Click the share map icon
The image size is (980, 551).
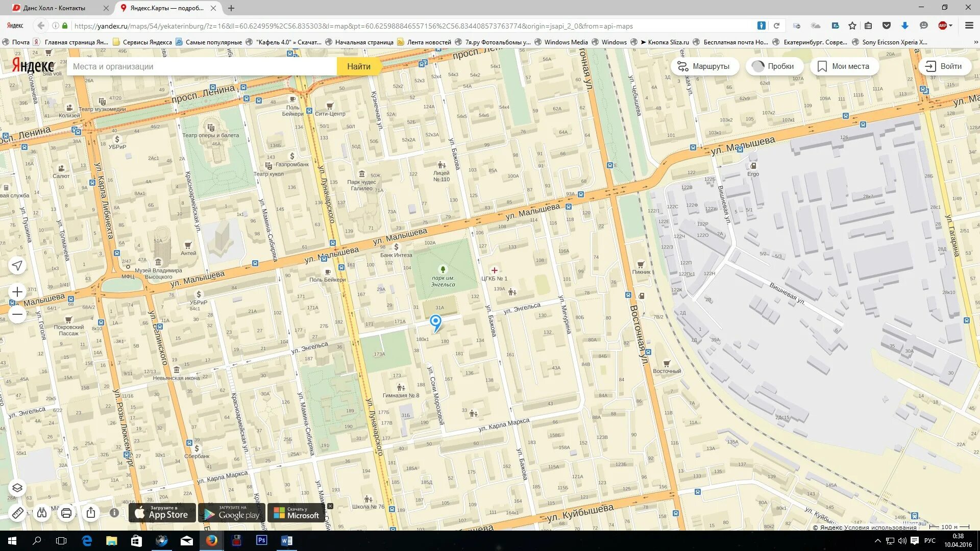[x=91, y=513]
